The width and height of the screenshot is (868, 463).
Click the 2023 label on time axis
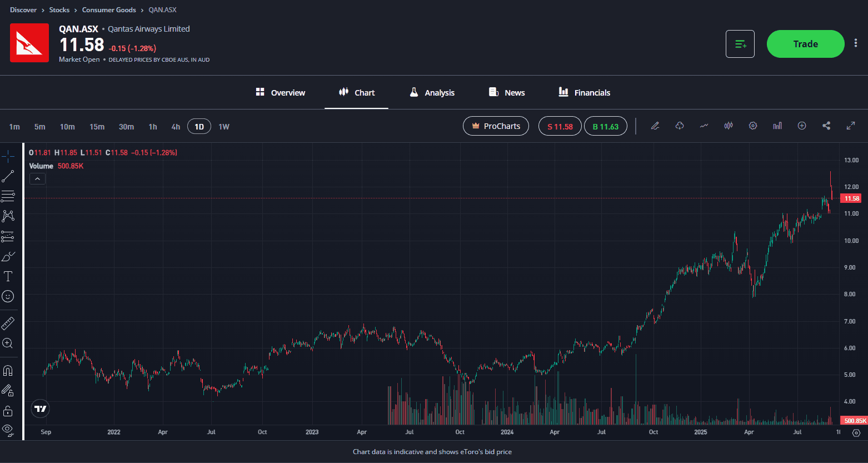(312, 432)
